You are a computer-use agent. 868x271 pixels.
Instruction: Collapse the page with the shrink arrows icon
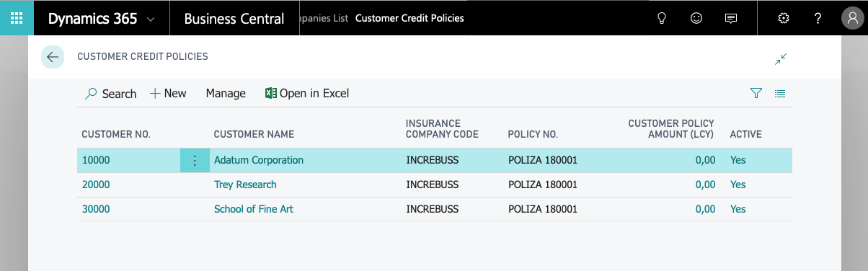[781, 59]
